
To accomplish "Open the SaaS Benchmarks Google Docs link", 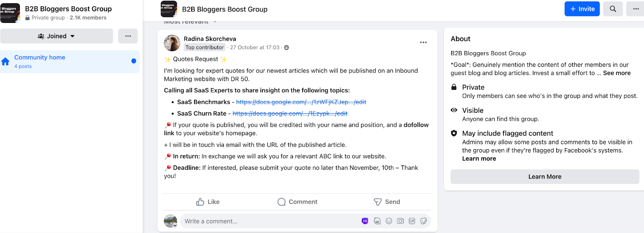I will pyautogui.click(x=301, y=102).
